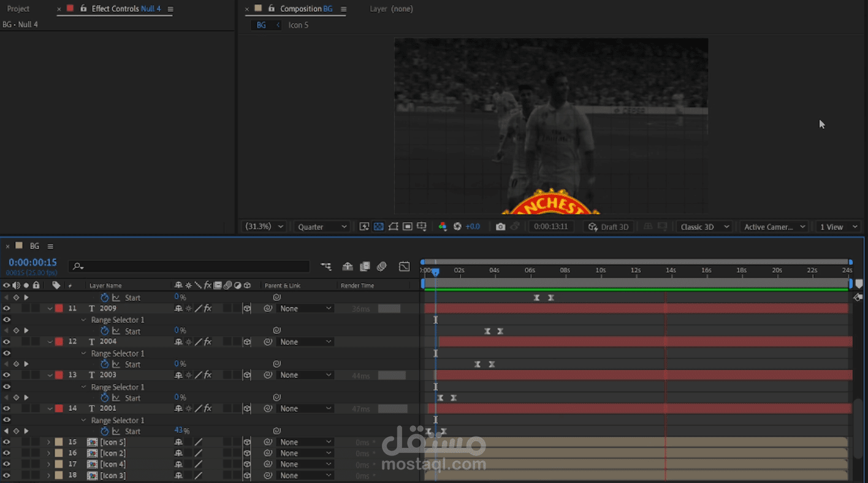This screenshot has height=483, width=868.
Task: Toggle the transparency grid in viewer
Action: [379, 227]
